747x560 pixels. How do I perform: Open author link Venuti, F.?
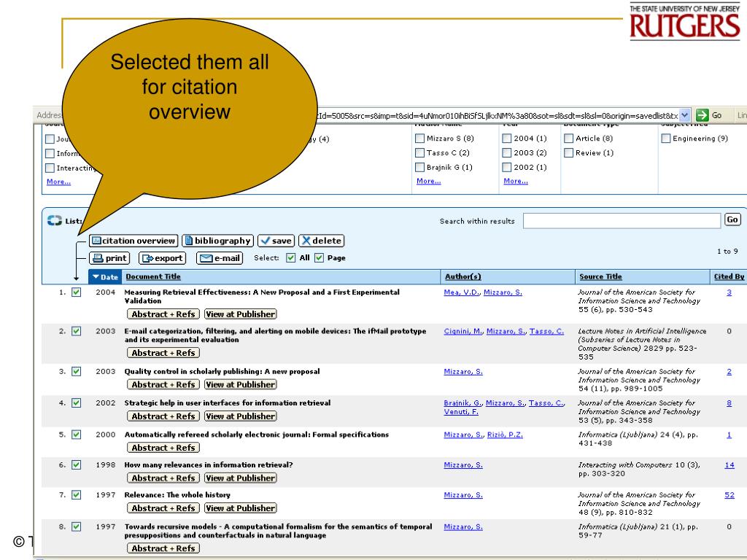pyautogui.click(x=461, y=412)
